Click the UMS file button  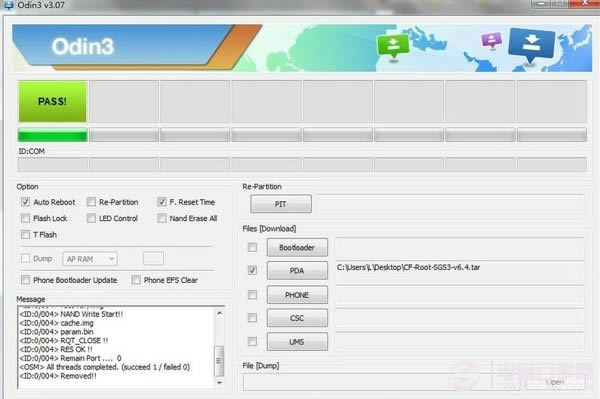click(297, 341)
